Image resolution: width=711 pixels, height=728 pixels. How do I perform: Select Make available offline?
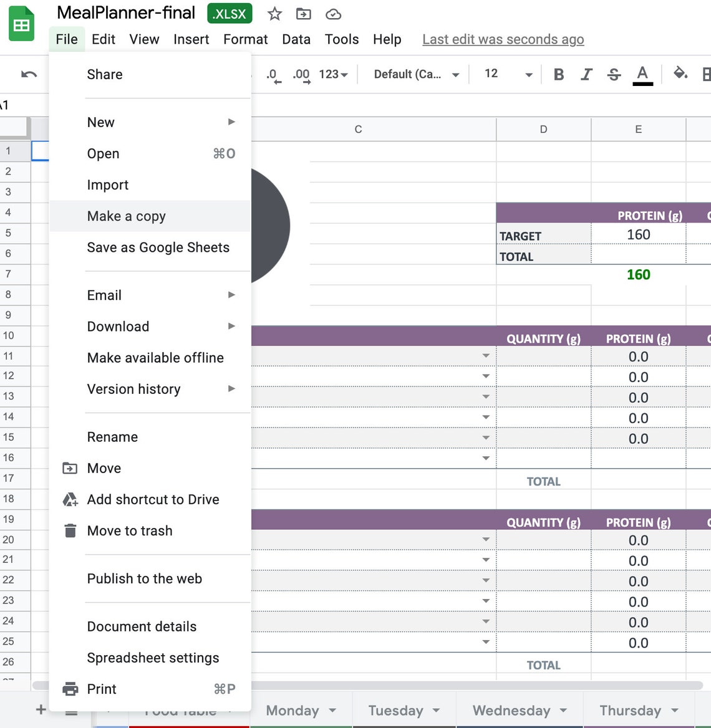point(150,358)
